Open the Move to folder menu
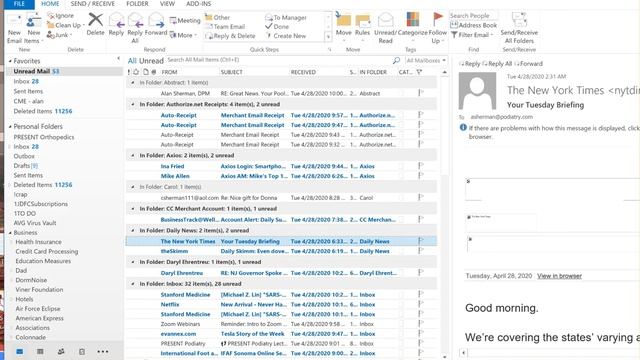 (343, 26)
